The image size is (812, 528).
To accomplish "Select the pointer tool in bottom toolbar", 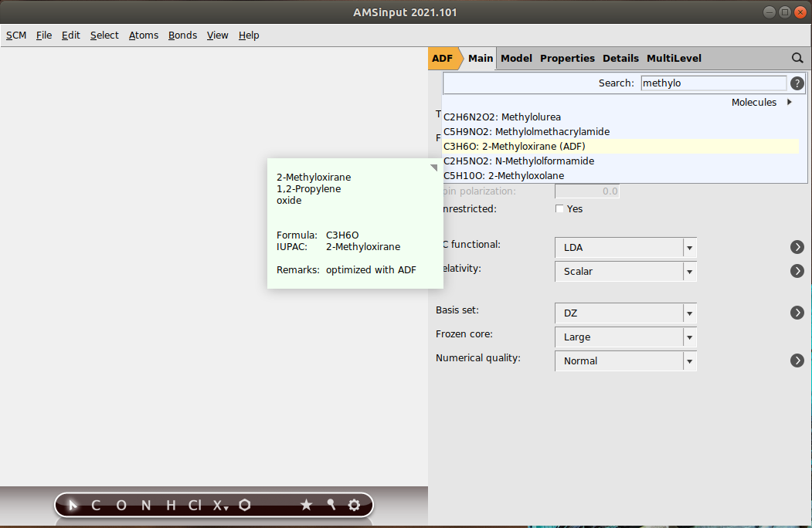I will point(73,505).
